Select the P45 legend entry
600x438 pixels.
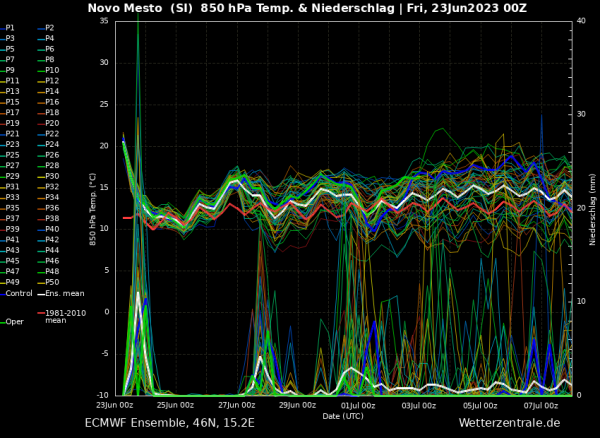12,261
